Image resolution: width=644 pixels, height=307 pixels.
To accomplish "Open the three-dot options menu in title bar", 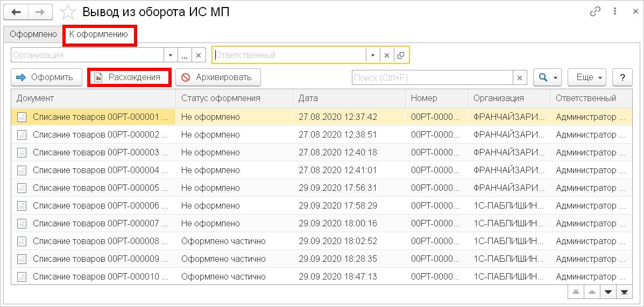I will (614, 11).
